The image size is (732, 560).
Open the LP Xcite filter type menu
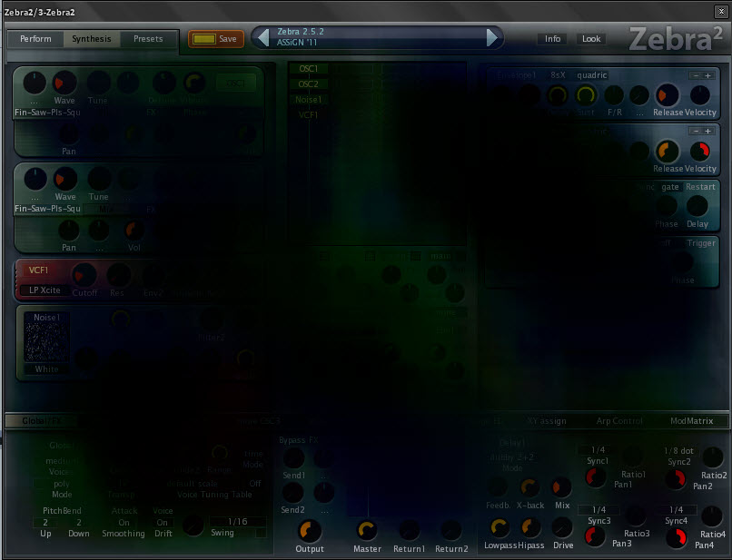(45, 290)
